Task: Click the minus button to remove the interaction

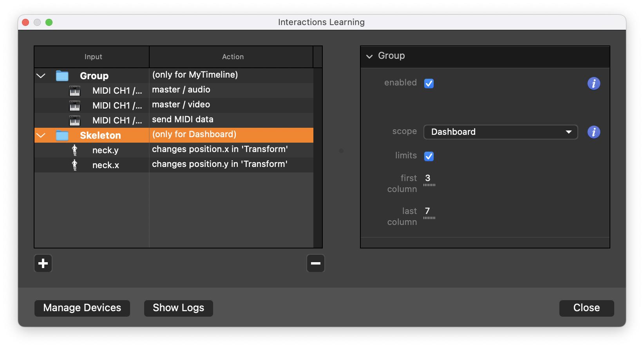Action: point(315,263)
